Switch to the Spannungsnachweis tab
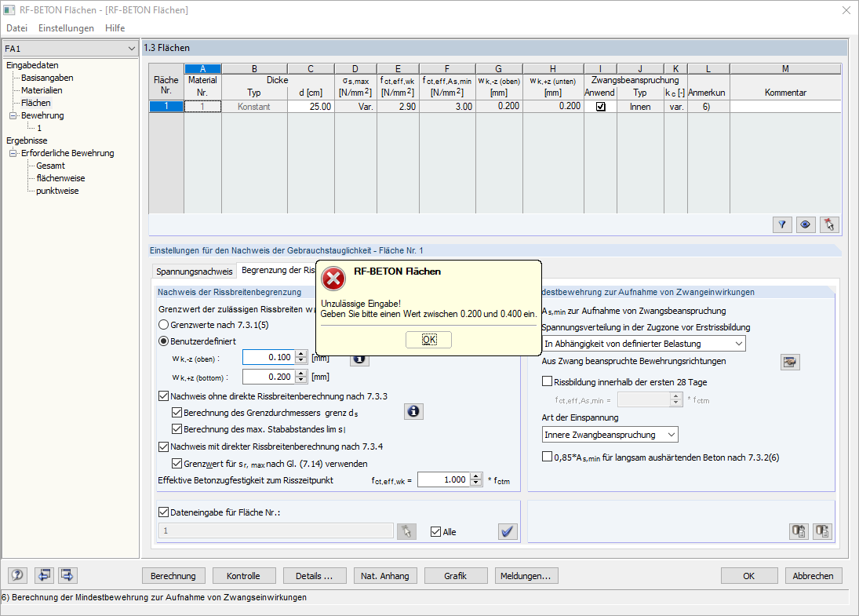This screenshot has width=859, height=616. coord(195,272)
